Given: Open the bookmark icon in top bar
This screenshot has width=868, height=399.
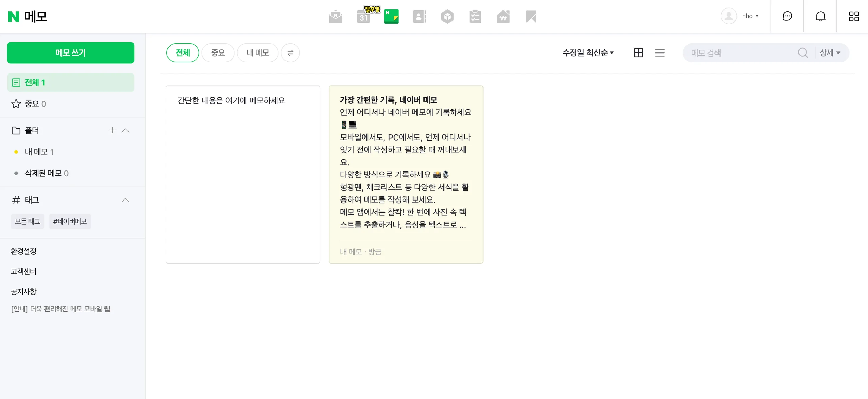Looking at the screenshot, I should (x=531, y=17).
